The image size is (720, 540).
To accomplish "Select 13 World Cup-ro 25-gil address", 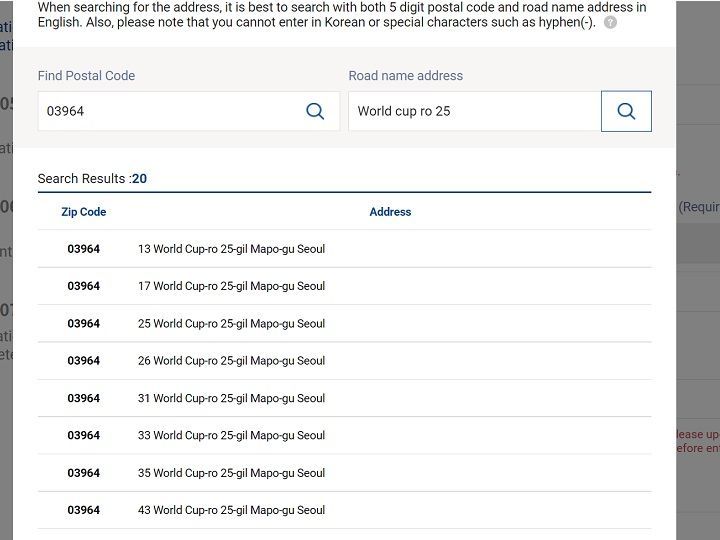I will pyautogui.click(x=231, y=249).
